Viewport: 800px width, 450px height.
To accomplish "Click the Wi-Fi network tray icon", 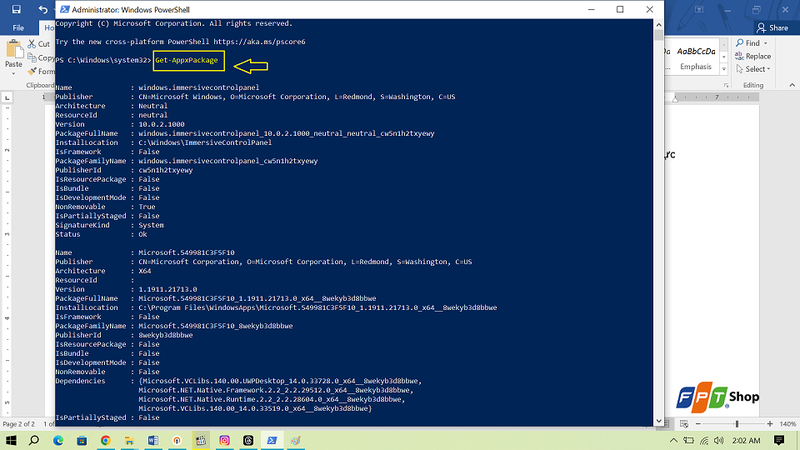I will [704, 440].
